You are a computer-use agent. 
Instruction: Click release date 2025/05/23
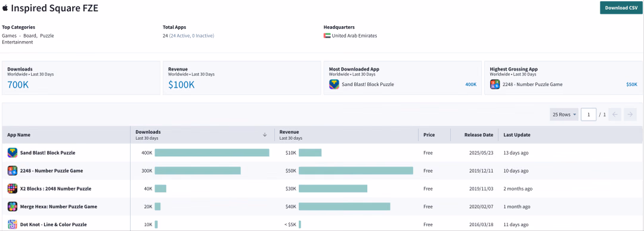point(481,152)
